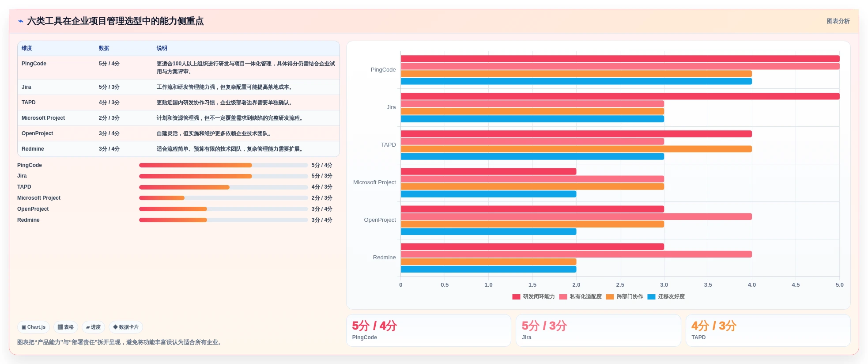
Task: Click the PingCode progress bar
Action: pyautogui.click(x=223, y=165)
